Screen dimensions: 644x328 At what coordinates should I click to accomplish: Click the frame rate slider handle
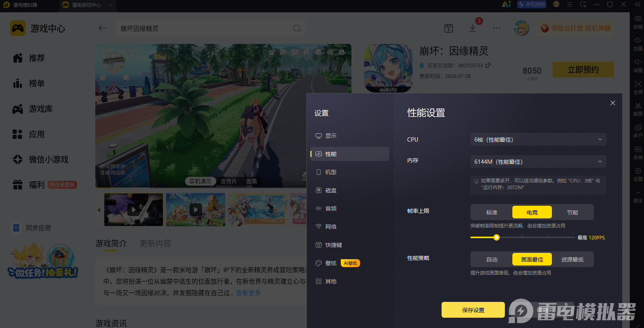pos(497,237)
